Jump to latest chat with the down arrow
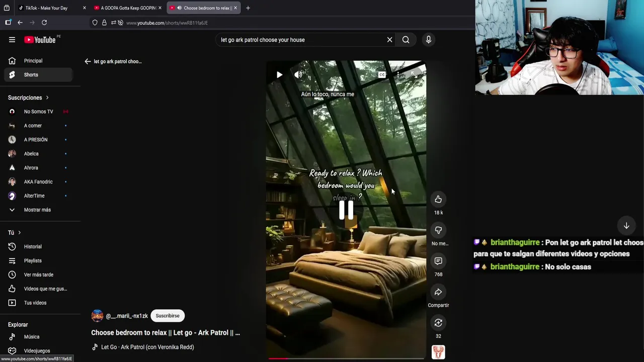The image size is (644, 362). [x=626, y=226]
